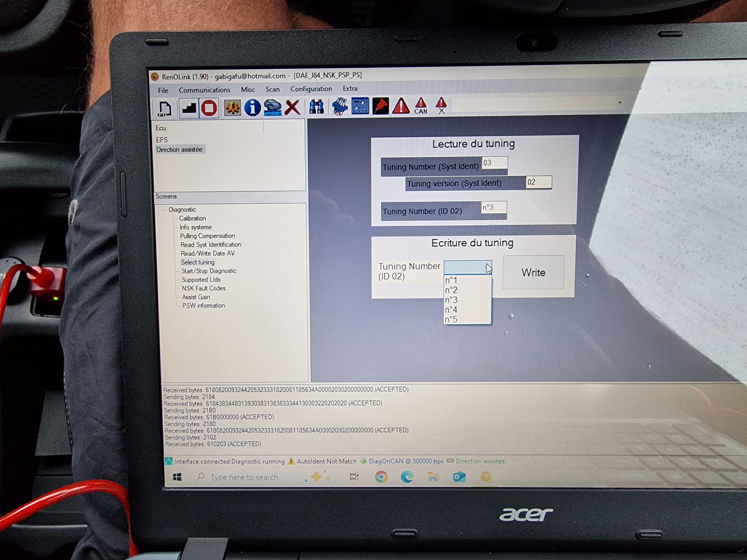747x560 pixels.
Task: Click the red stop diagnostic icon
Action: click(x=209, y=108)
